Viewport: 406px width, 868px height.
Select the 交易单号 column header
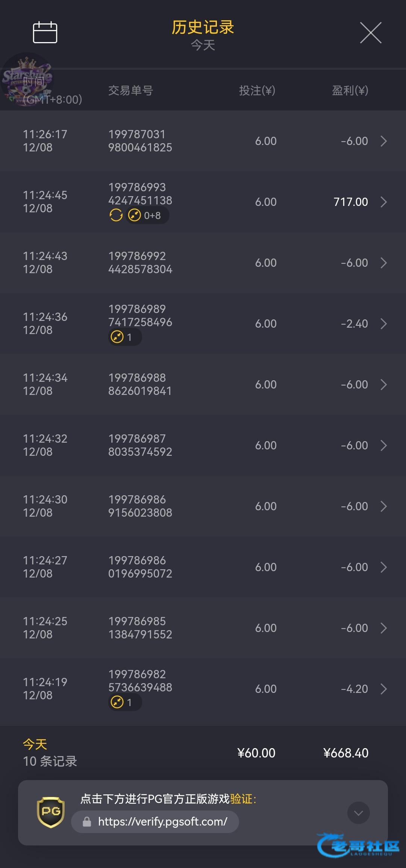point(130,91)
